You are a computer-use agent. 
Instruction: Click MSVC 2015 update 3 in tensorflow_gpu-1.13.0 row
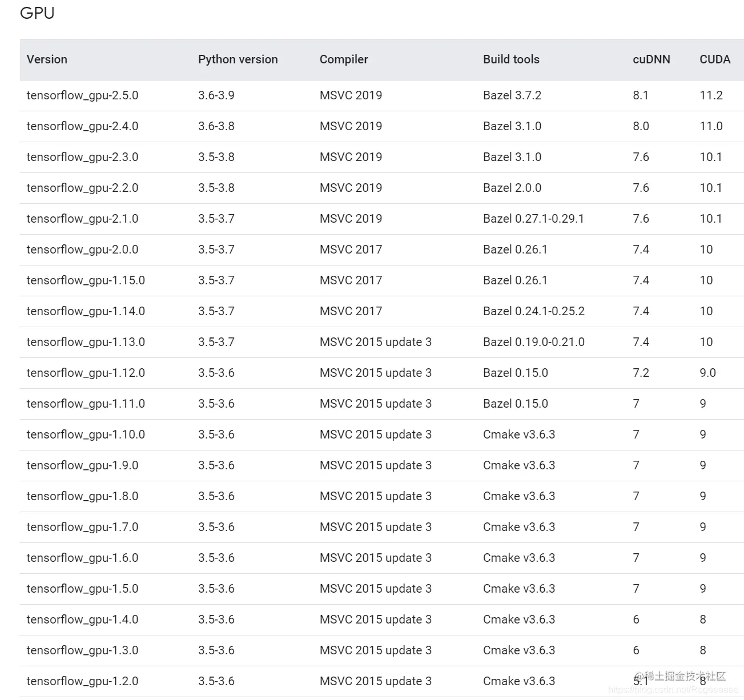click(x=376, y=342)
